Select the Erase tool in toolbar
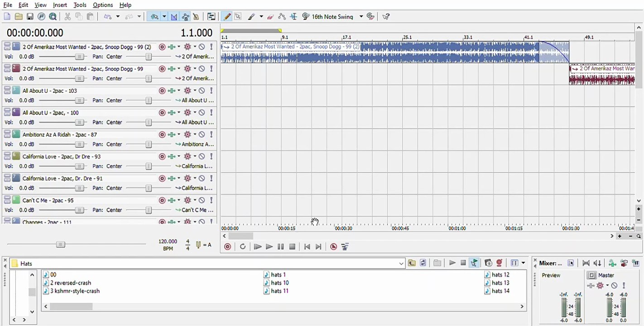Viewport: 644px width, 326px height. [x=270, y=17]
